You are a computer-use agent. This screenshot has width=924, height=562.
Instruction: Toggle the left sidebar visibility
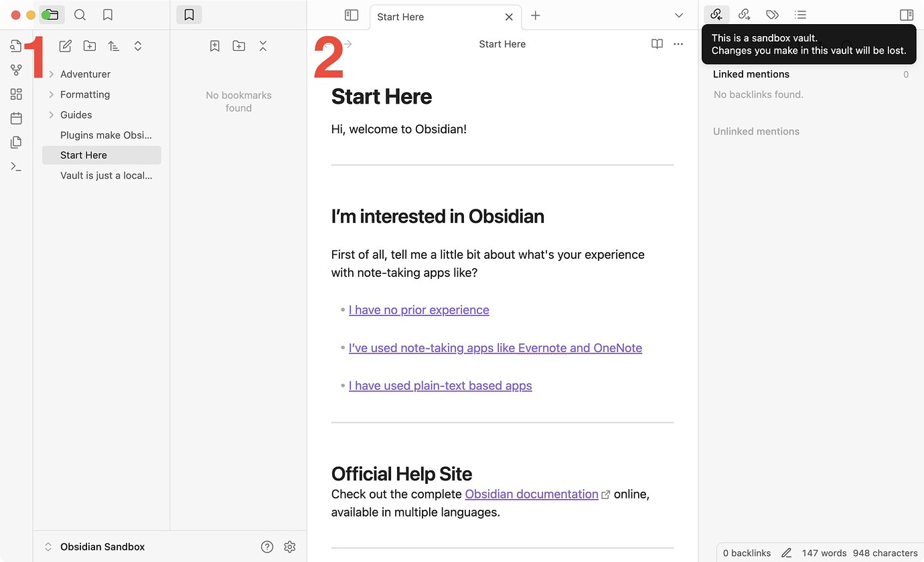coord(352,15)
